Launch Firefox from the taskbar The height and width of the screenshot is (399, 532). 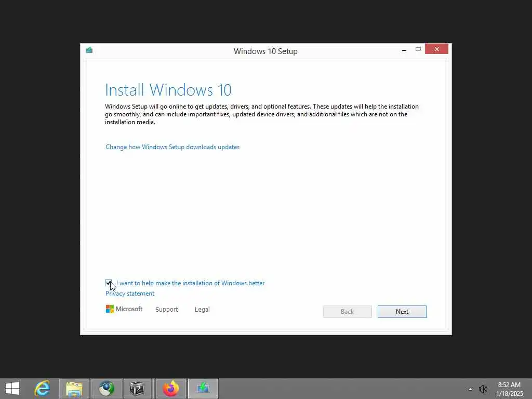coord(170,389)
